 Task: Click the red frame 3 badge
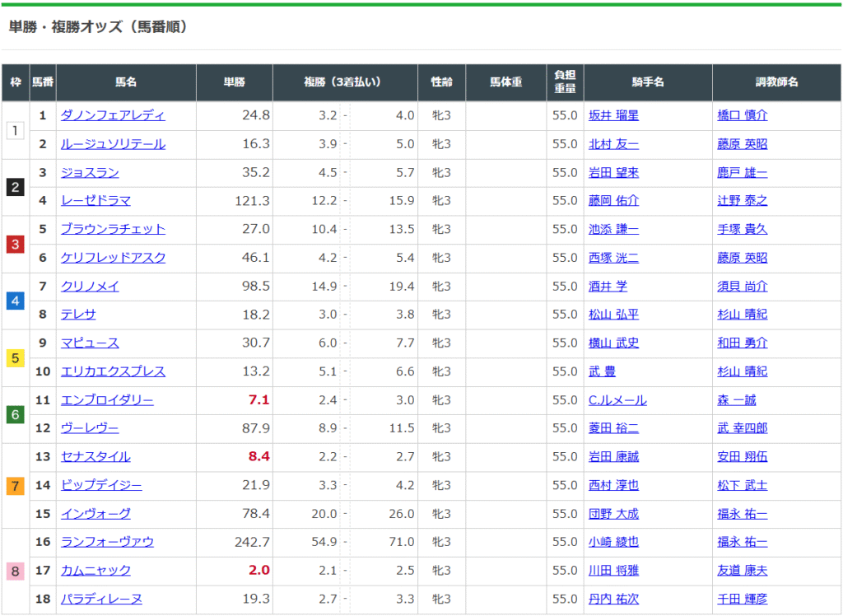click(16, 244)
